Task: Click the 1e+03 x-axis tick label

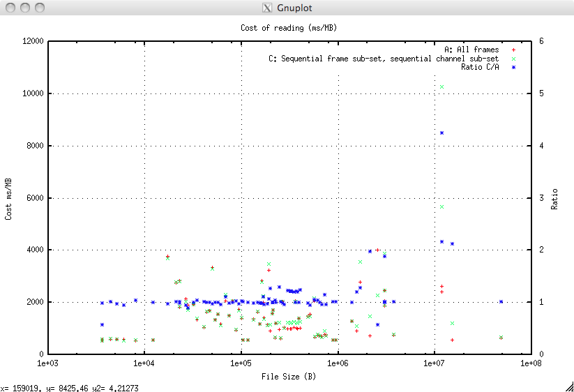Action: click(x=48, y=363)
